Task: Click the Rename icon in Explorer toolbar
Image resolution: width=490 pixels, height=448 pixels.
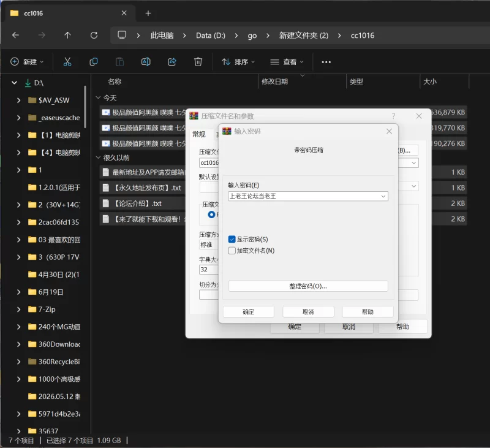Action: [x=146, y=62]
